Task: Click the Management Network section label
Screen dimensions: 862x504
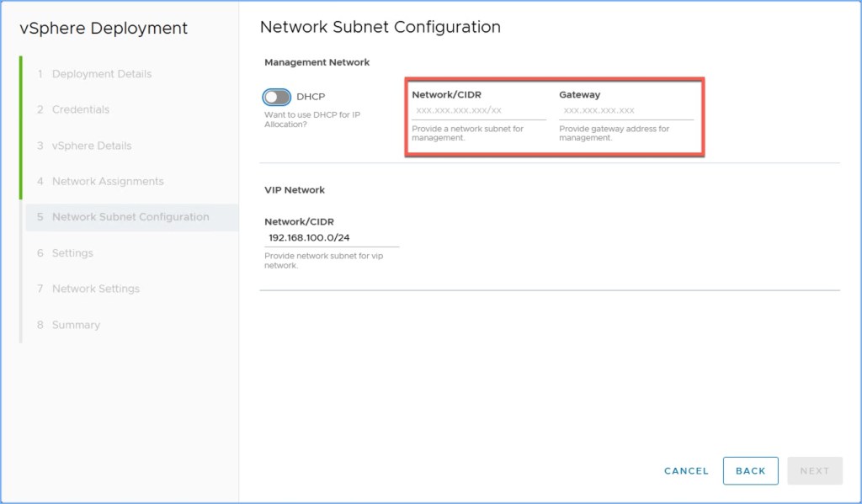Action: (317, 62)
